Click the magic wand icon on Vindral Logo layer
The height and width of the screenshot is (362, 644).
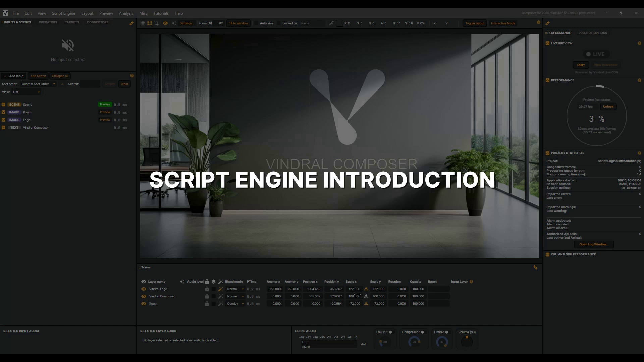click(220, 289)
